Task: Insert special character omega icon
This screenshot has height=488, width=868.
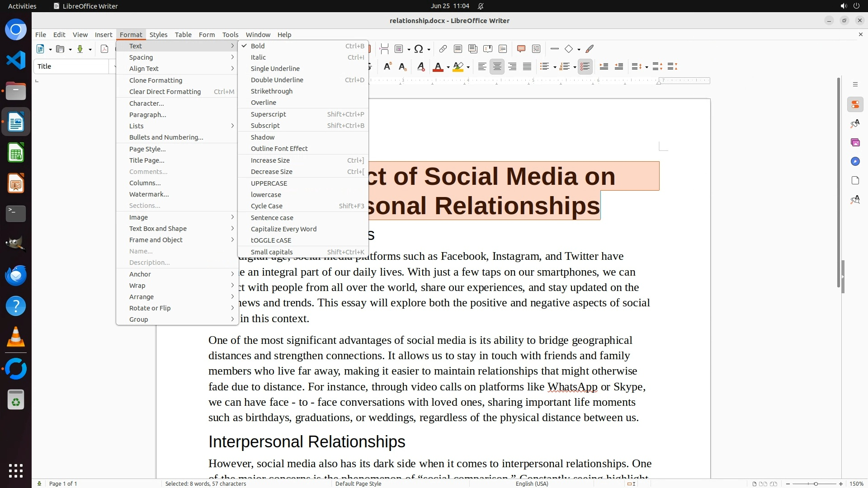Action: (x=419, y=49)
